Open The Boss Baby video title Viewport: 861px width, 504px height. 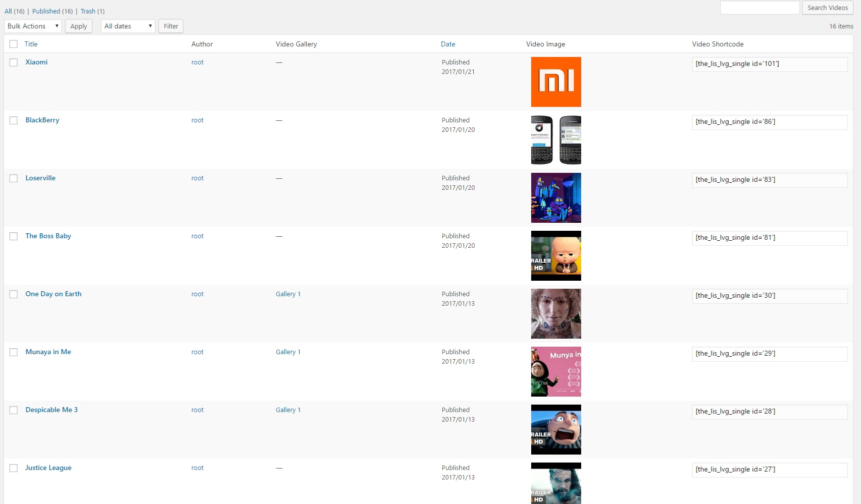pyautogui.click(x=48, y=236)
